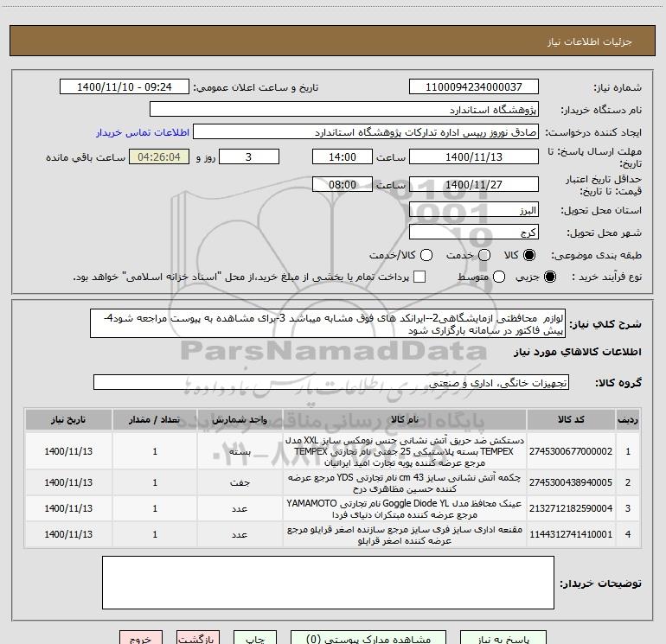Click مشاهده مدارک پیوستی (0) button
This screenshot has height=644, width=666.
pyautogui.click(x=368, y=638)
